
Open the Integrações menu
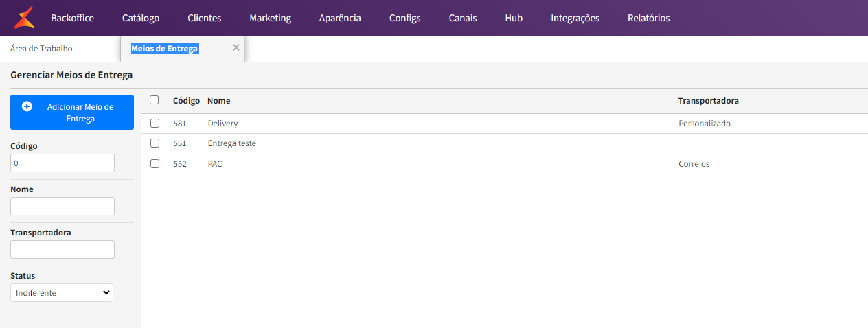[575, 18]
